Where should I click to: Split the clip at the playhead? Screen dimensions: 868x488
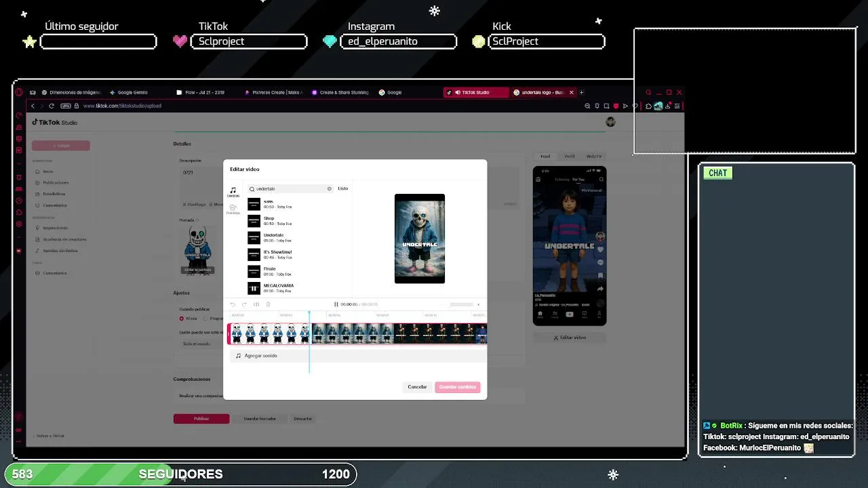pos(256,304)
